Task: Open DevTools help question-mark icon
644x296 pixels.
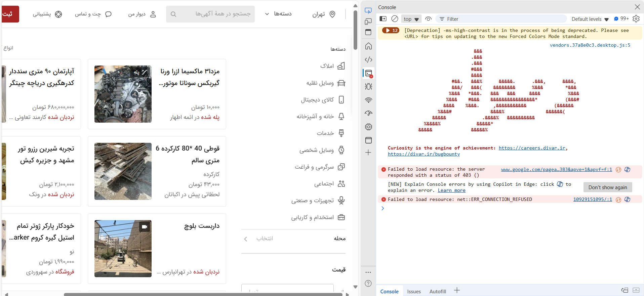Action: click(368, 283)
